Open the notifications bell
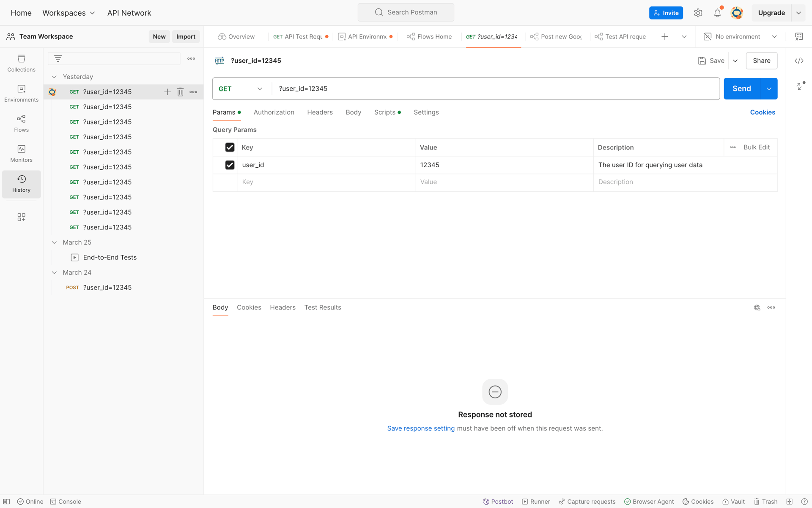This screenshot has width=812, height=508. (x=717, y=13)
